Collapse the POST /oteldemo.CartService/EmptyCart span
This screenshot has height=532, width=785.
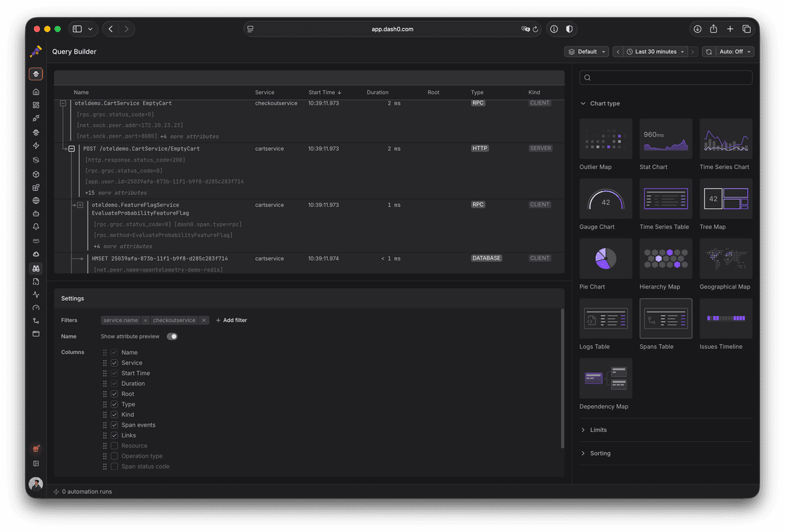[72, 149]
